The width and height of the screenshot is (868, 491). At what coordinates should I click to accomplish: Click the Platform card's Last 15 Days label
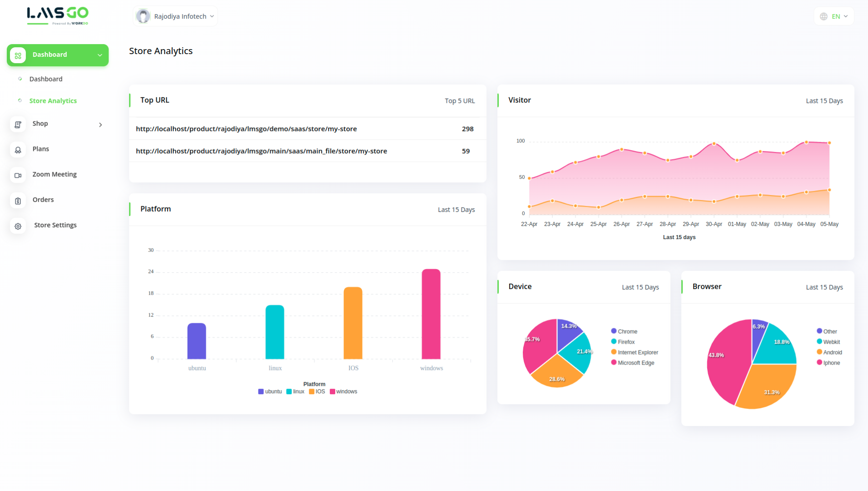[456, 210]
